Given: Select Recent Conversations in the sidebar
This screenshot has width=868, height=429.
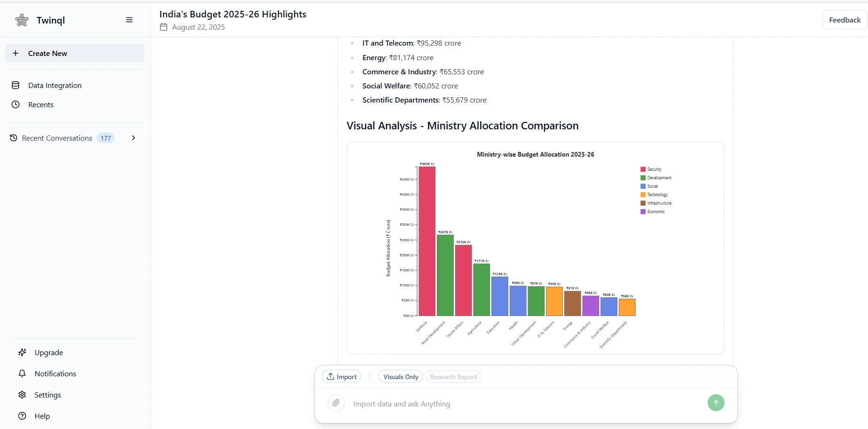Looking at the screenshot, I should (x=56, y=138).
